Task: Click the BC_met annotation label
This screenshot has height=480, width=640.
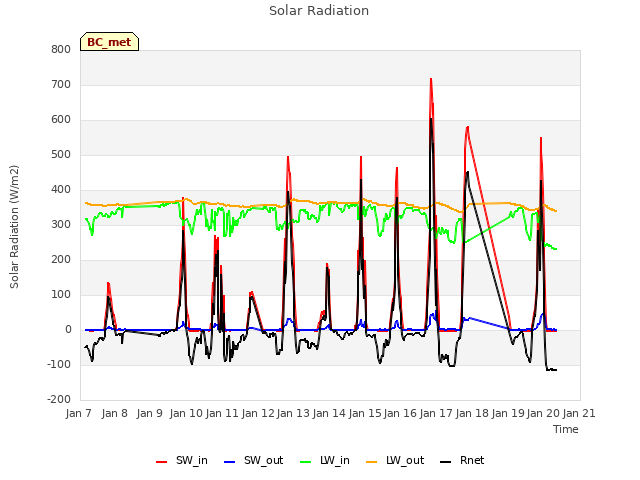Action: click(x=109, y=42)
